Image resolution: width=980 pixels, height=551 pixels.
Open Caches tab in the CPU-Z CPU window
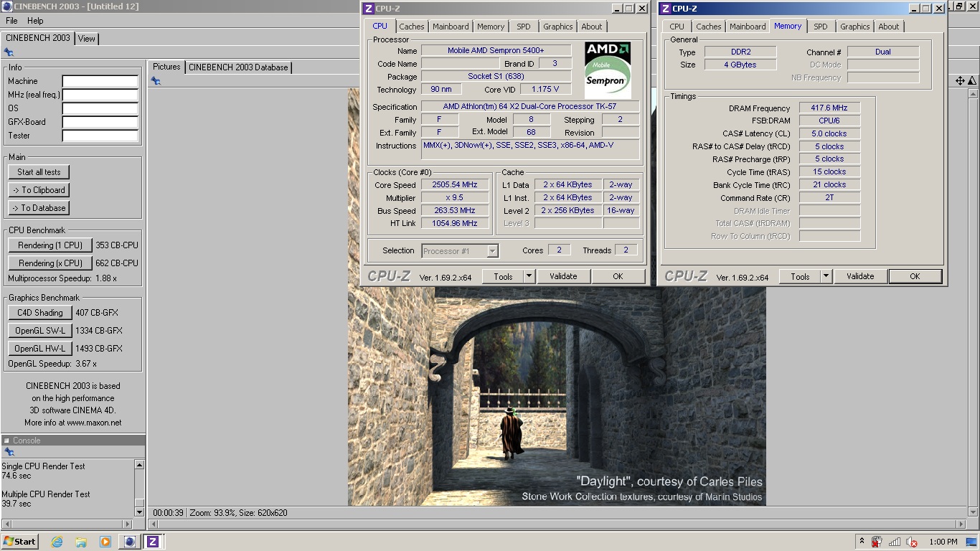(412, 27)
